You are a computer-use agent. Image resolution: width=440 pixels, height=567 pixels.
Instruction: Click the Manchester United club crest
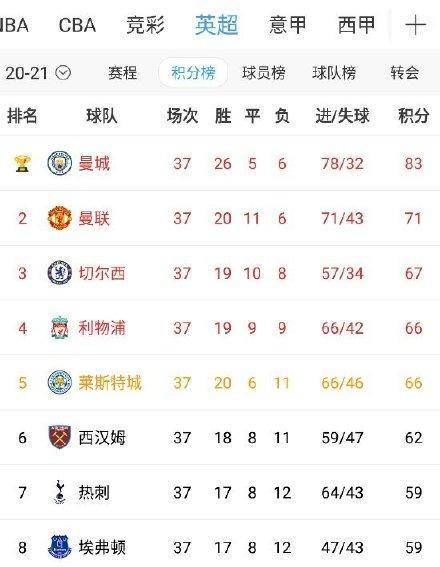tap(60, 218)
